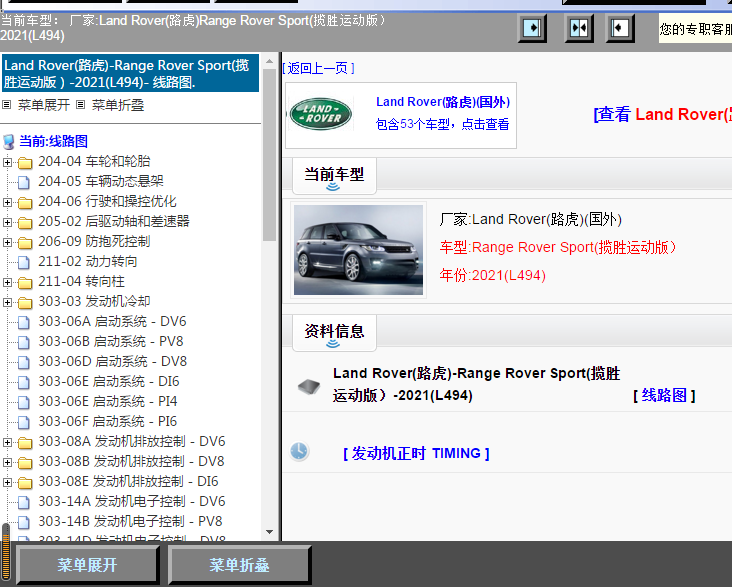Click the upper-left 菜单展开 text link
The height and width of the screenshot is (587, 732).
pos(44,105)
